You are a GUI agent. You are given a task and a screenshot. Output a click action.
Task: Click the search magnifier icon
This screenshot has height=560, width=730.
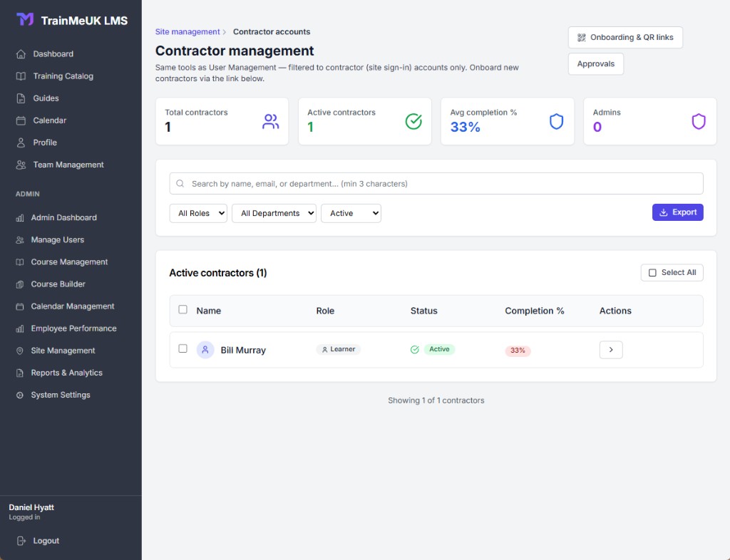pyautogui.click(x=180, y=184)
